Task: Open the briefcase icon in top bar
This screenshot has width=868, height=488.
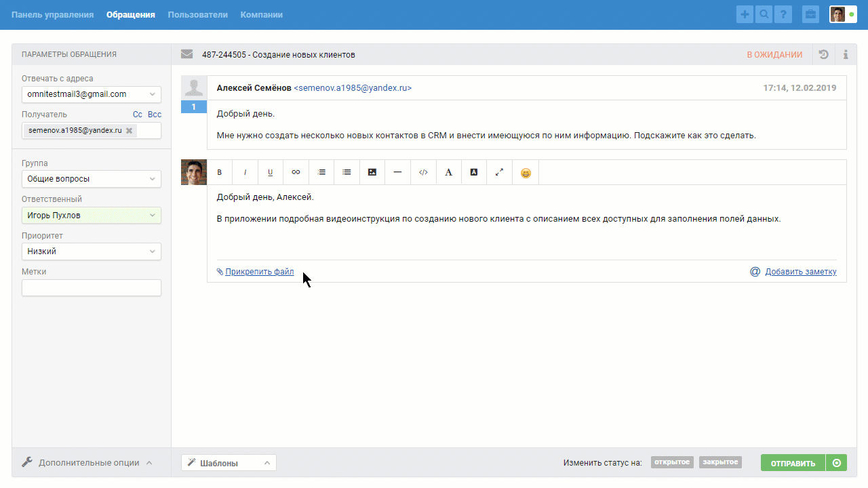Action: [810, 14]
